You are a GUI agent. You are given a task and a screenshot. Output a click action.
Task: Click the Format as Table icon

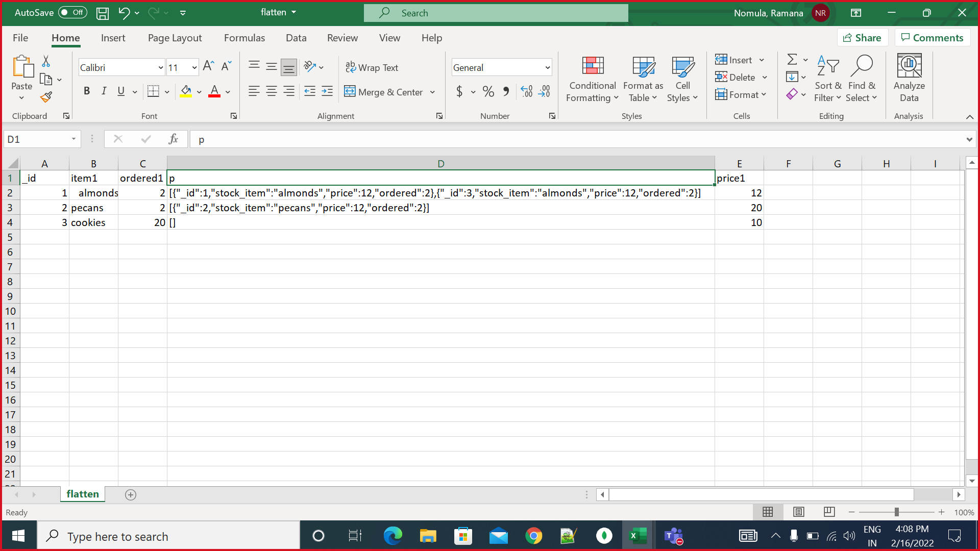click(x=643, y=66)
